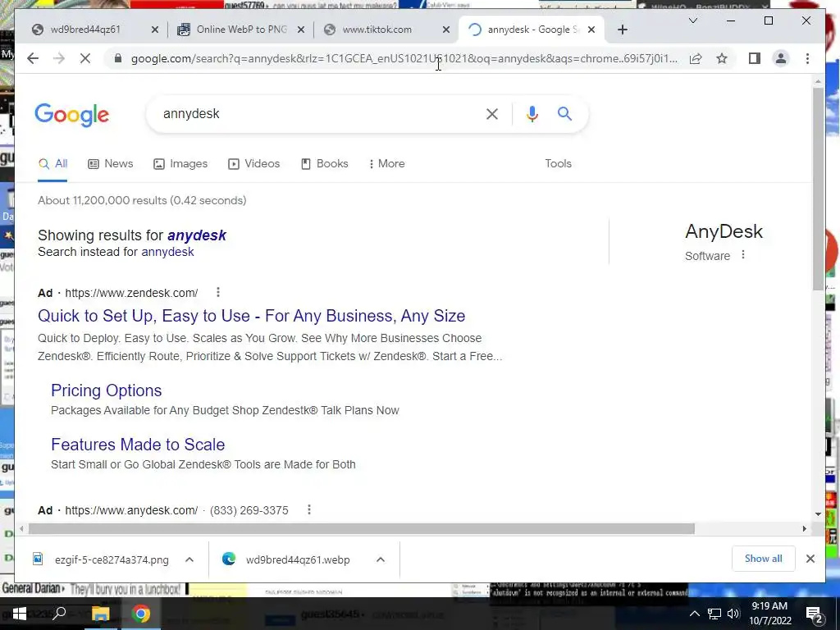This screenshot has width=840, height=630.
Task: Open more options for AnyDesk Software panel
Action: click(742, 255)
